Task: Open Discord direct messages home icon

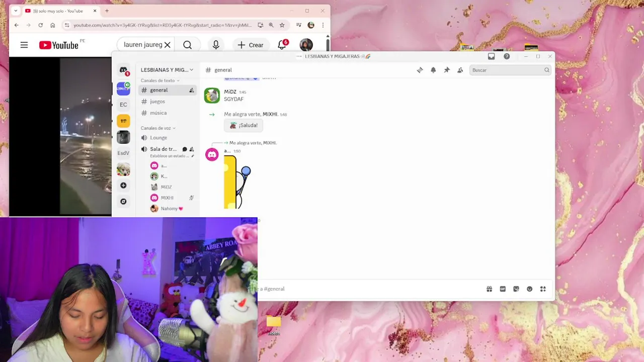Action: [x=123, y=70]
